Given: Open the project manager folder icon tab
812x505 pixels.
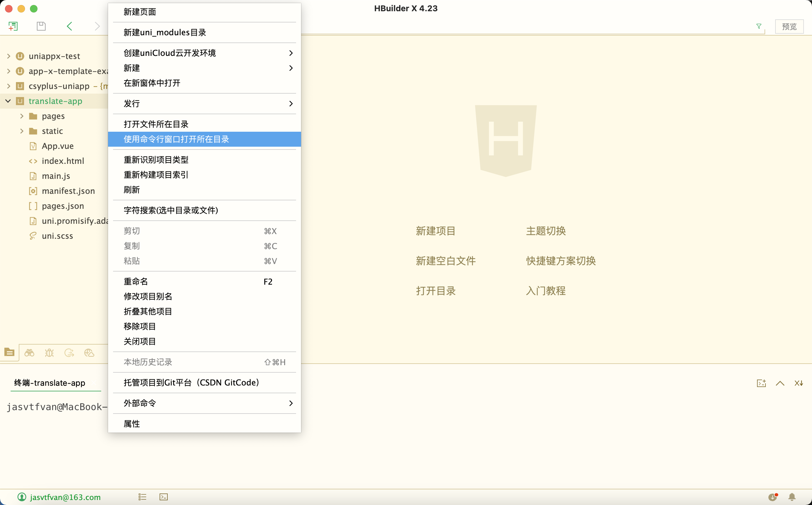Looking at the screenshot, I should coord(9,352).
